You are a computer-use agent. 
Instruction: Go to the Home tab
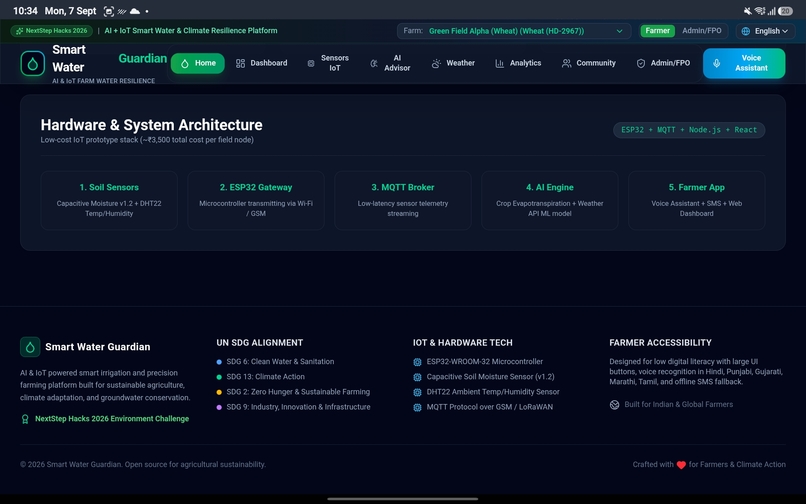[197, 63]
